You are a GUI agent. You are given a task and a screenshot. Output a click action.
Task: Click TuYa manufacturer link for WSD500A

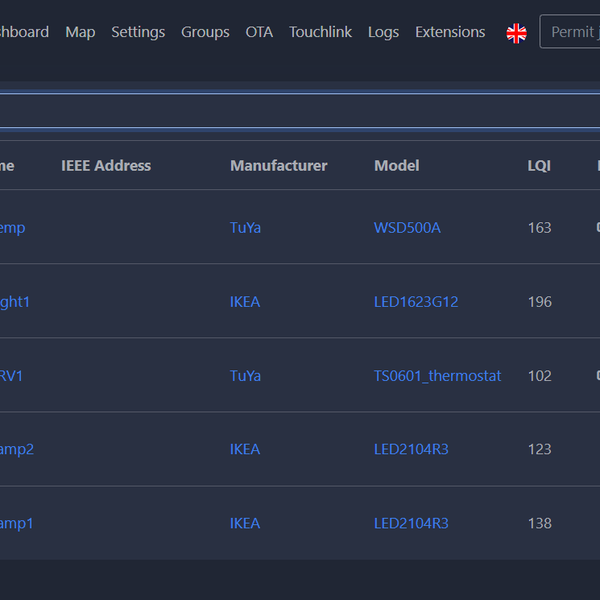coord(245,228)
